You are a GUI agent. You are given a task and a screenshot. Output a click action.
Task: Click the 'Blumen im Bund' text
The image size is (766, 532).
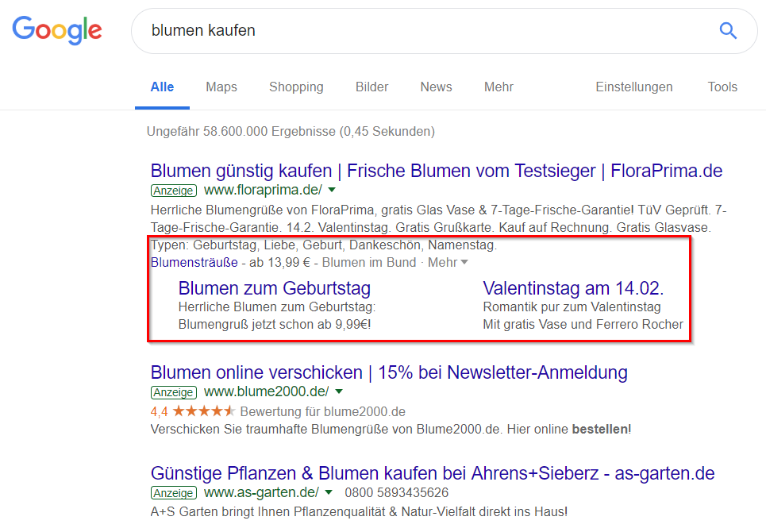[369, 262]
